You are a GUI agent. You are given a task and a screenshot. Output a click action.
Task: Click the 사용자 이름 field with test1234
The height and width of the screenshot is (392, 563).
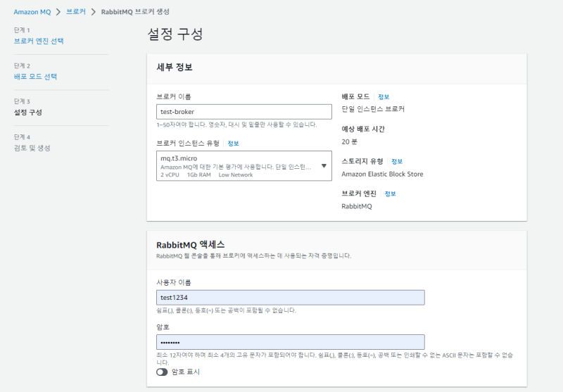(290, 298)
